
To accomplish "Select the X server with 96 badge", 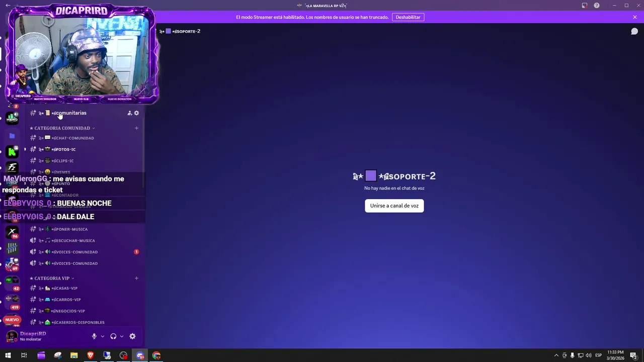I will [12, 232].
